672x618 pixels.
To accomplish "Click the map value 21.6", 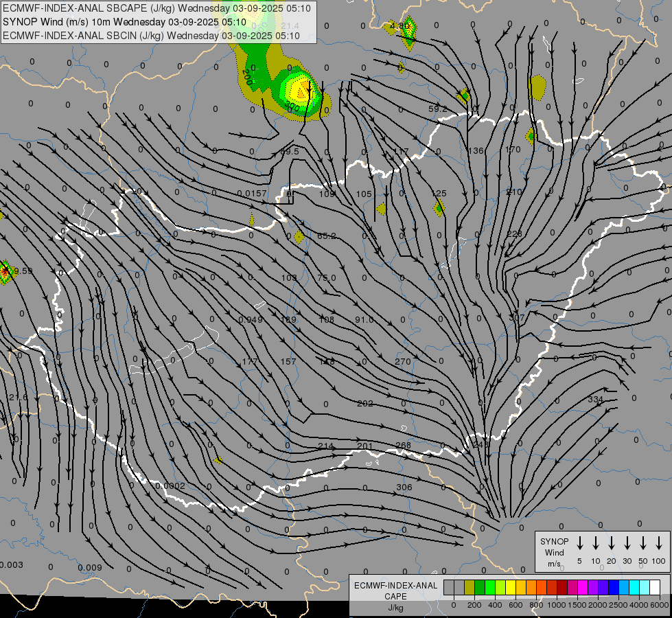I will (x=17, y=397).
